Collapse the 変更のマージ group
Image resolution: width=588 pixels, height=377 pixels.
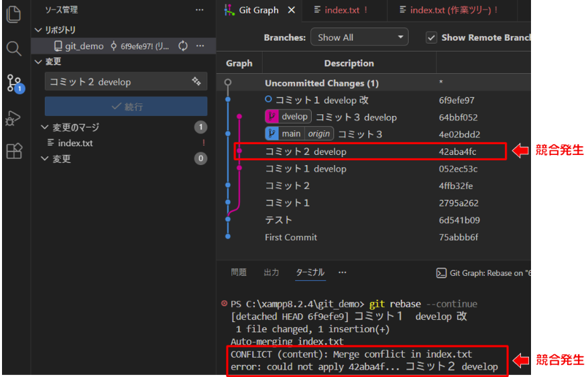44,127
